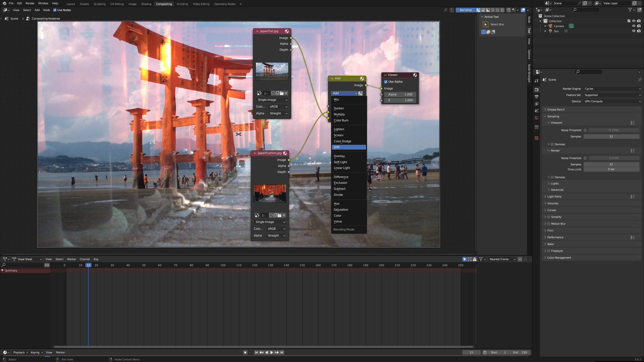The width and height of the screenshot is (644, 362).
Task: Click the Alpha channel display icon
Action: pos(488,10)
